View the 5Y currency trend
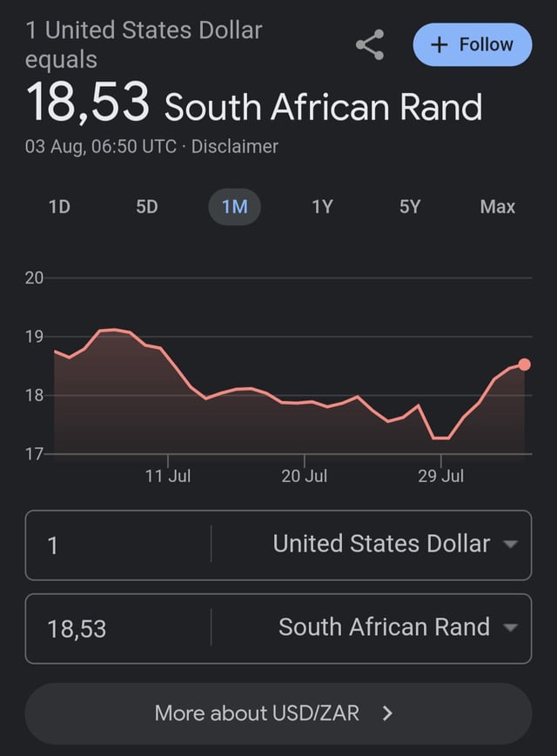The height and width of the screenshot is (756, 557). [409, 207]
